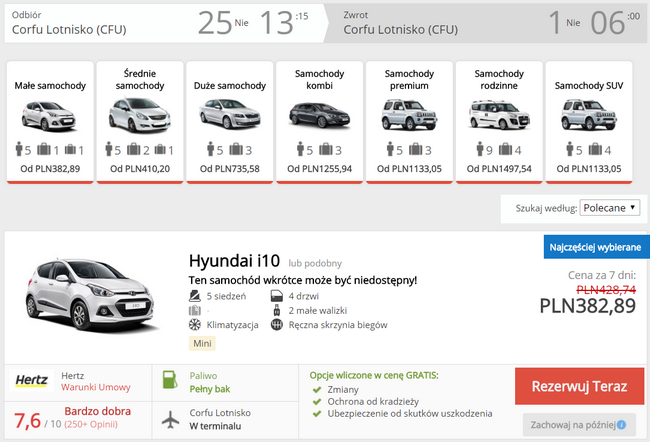Click the Pełny bak fuel policy text

[210, 389]
